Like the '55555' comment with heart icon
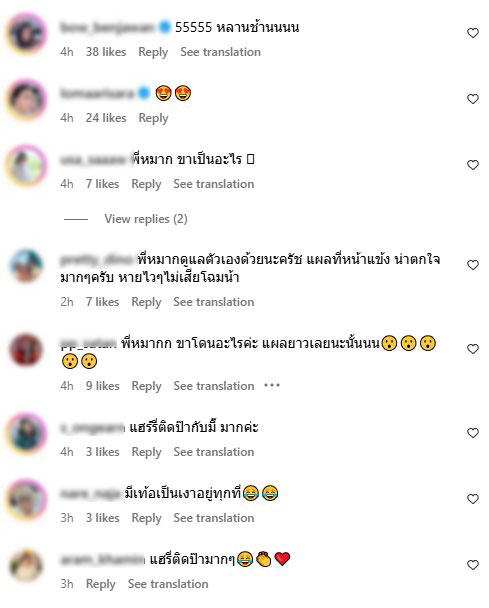 [x=473, y=33]
